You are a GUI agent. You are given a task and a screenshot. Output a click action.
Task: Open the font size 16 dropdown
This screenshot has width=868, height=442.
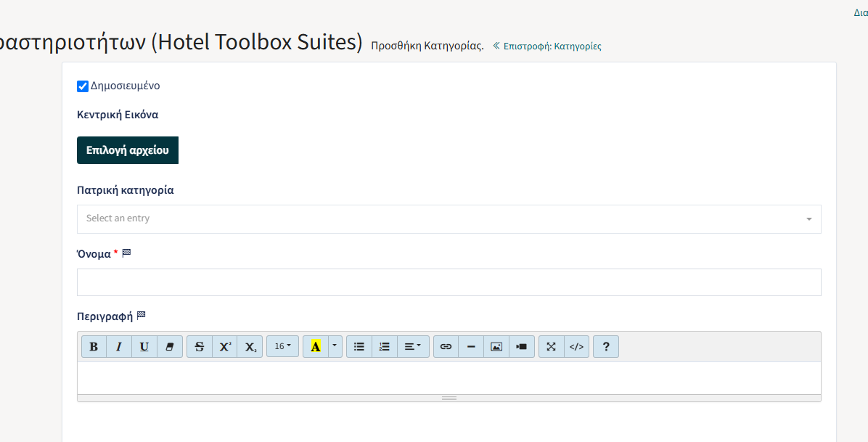coord(282,347)
